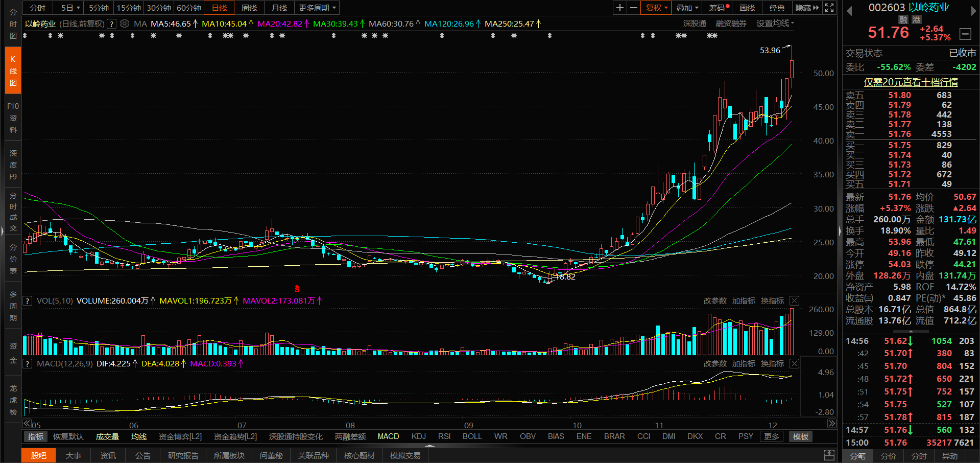Select the KDJ indicator tab
Image resolution: width=980 pixels, height=463 pixels.
[x=418, y=436]
